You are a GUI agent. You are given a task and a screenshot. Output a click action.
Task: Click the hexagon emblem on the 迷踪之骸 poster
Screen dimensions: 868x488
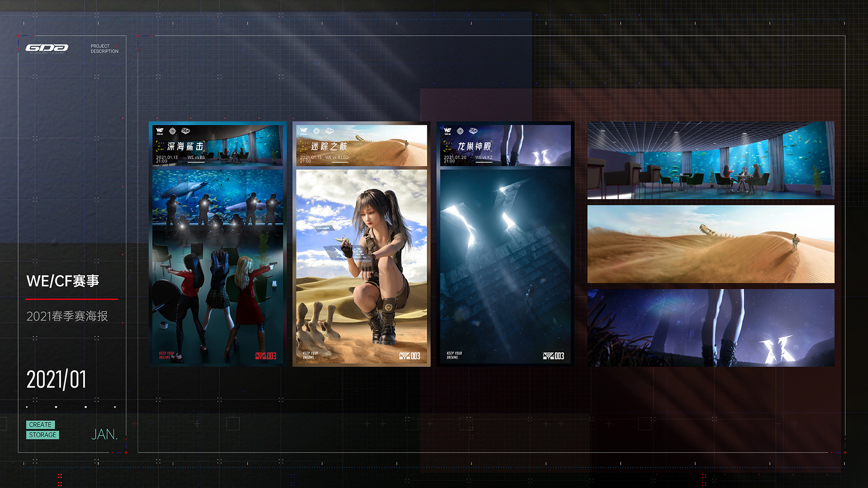316,131
